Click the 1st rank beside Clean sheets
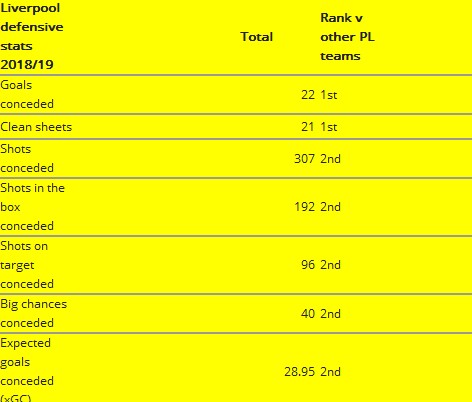 329,127
